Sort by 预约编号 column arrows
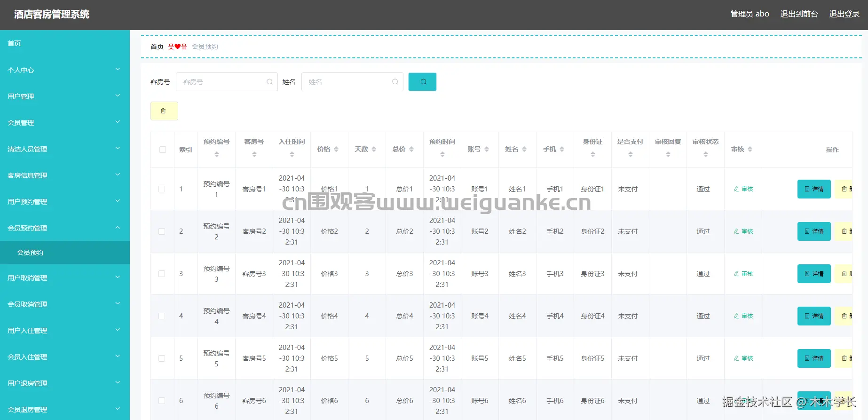The width and height of the screenshot is (868, 420). (x=217, y=154)
